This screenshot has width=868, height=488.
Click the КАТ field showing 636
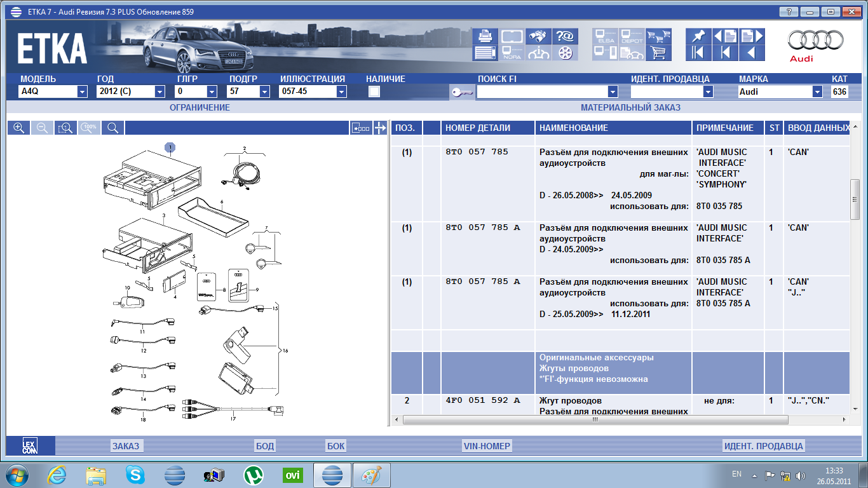tap(839, 91)
